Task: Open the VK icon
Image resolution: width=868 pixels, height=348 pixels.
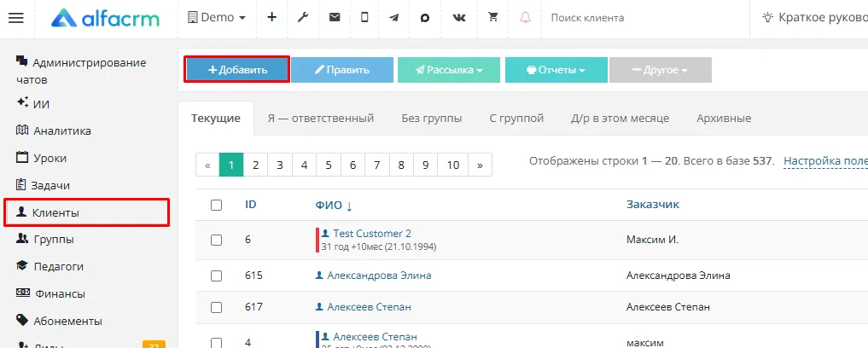Action: (x=459, y=18)
